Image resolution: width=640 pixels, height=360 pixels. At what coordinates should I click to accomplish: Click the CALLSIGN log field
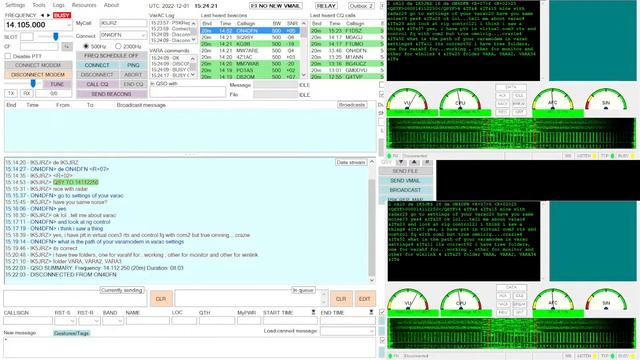(28, 321)
